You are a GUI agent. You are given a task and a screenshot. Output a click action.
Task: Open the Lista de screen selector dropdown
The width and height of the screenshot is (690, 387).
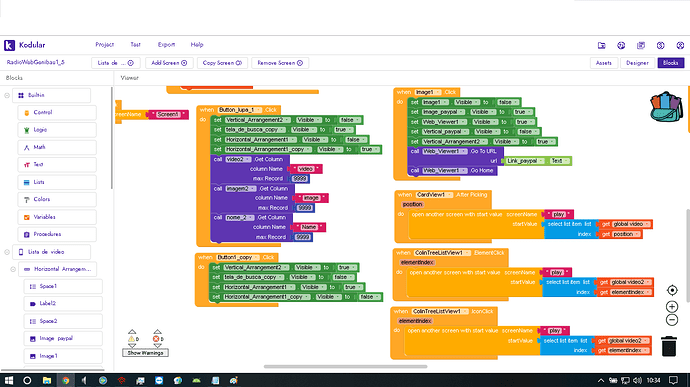(x=116, y=63)
